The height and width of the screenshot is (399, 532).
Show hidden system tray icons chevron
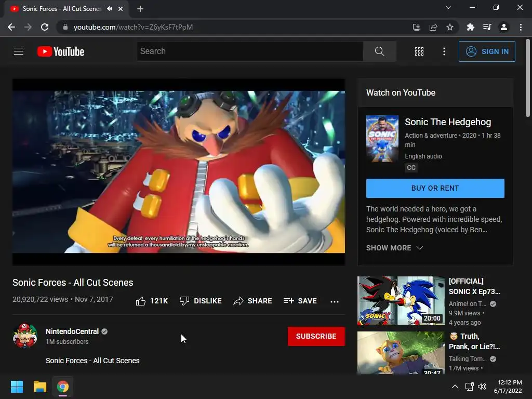point(455,387)
